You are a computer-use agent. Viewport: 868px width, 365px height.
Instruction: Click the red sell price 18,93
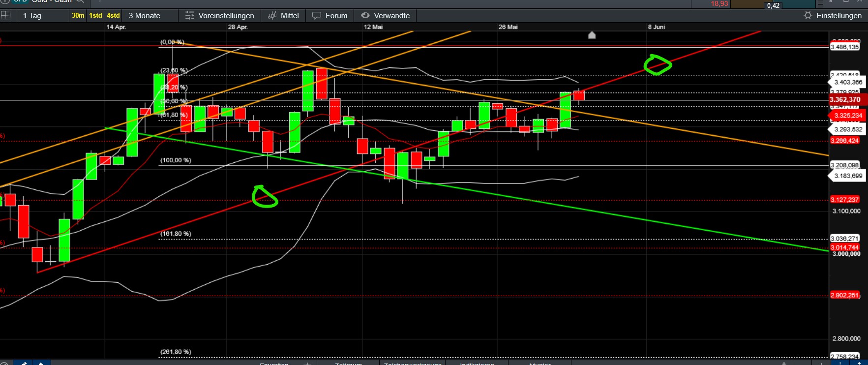click(x=719, y=4)
